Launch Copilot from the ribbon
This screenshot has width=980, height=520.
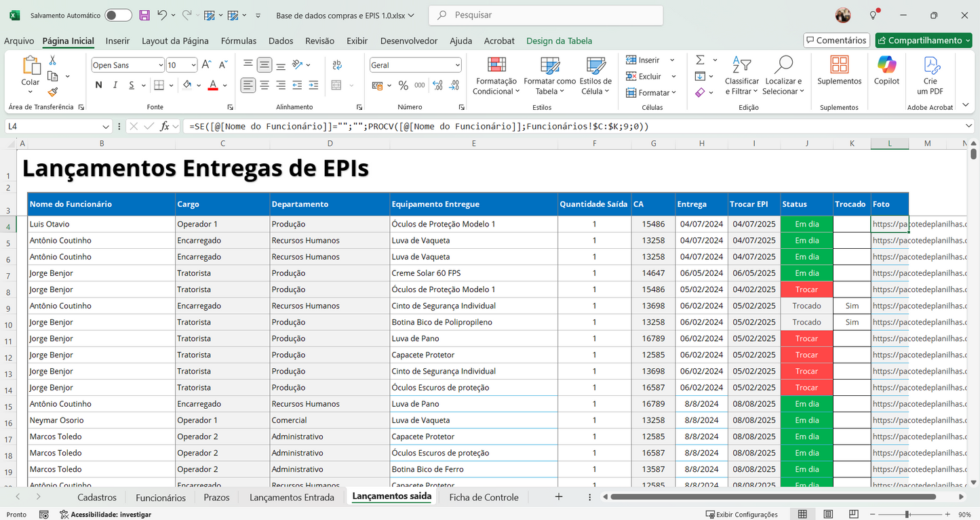pyautogui.click(x=886, y=75)
